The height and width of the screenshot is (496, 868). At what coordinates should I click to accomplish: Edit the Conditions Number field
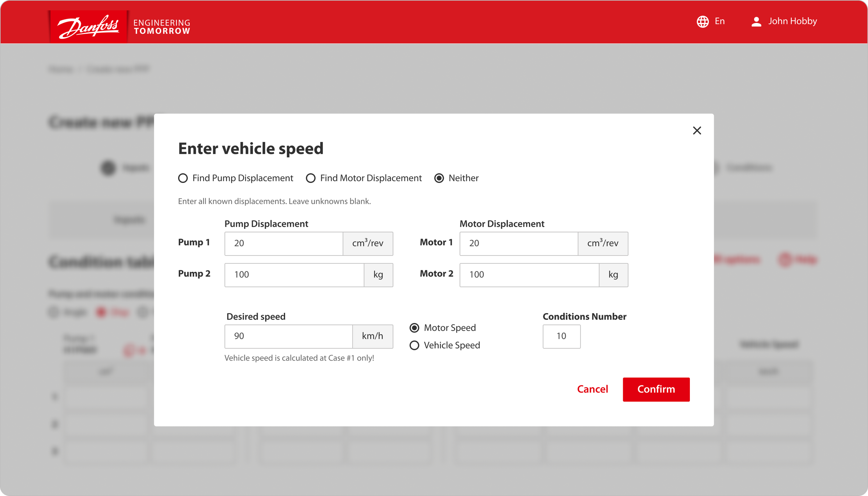click(561, 336)
